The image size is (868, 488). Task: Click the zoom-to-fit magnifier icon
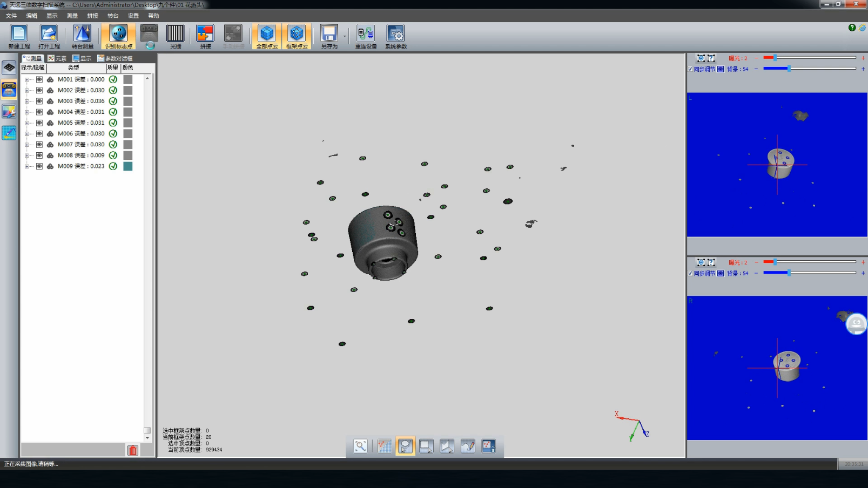click(360, 446)
